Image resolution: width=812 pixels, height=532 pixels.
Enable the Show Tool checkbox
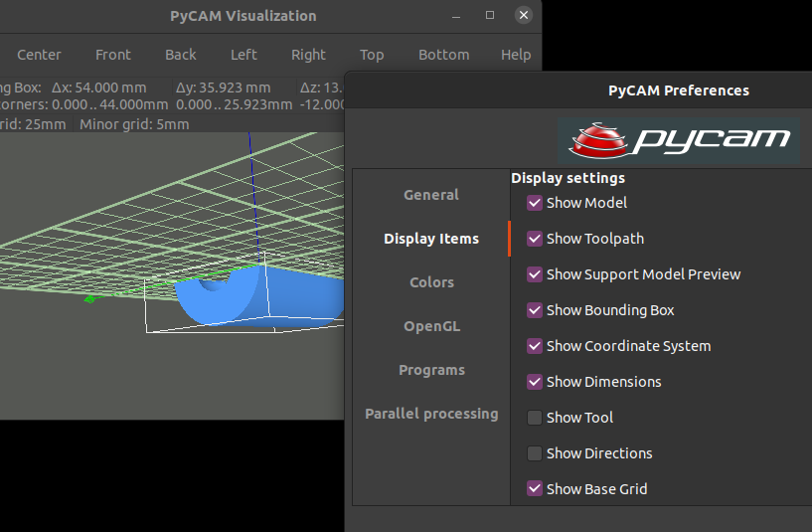tap(535, 417)
